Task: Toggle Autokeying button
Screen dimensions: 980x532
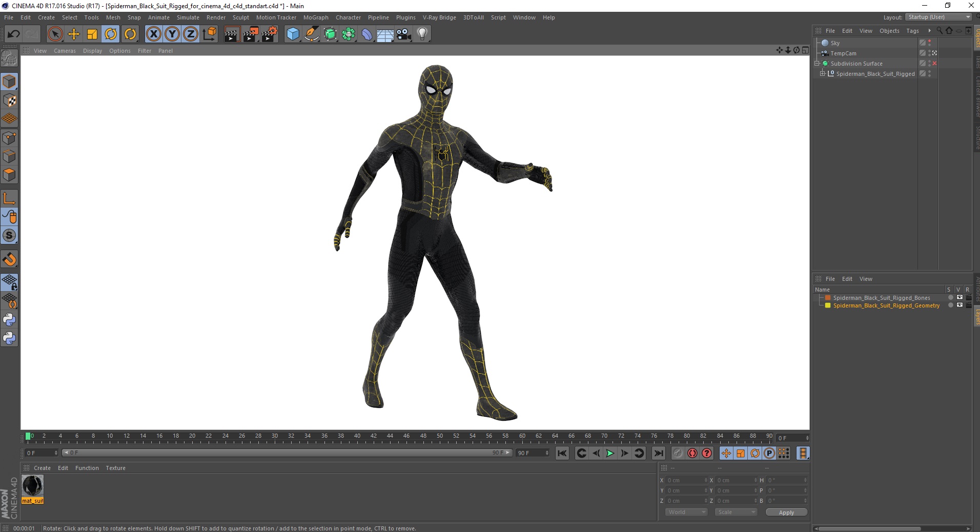Action: [692, 453]
